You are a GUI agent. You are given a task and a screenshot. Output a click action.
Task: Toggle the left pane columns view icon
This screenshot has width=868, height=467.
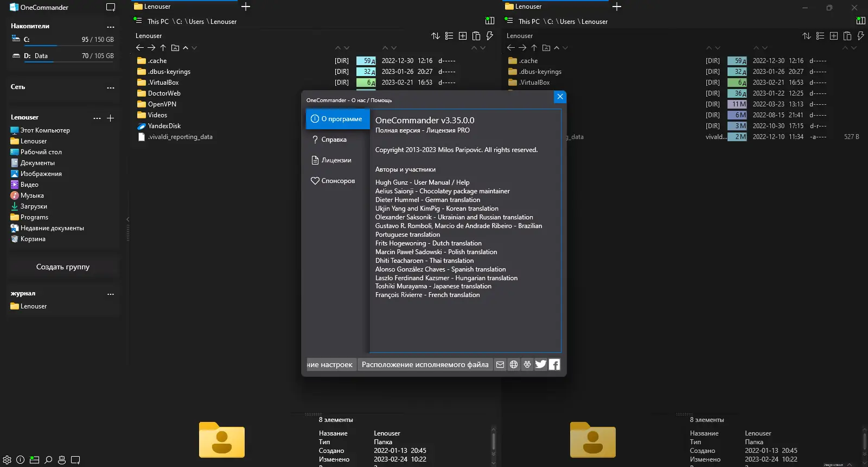pyautogui.click(x=490, y=21)
